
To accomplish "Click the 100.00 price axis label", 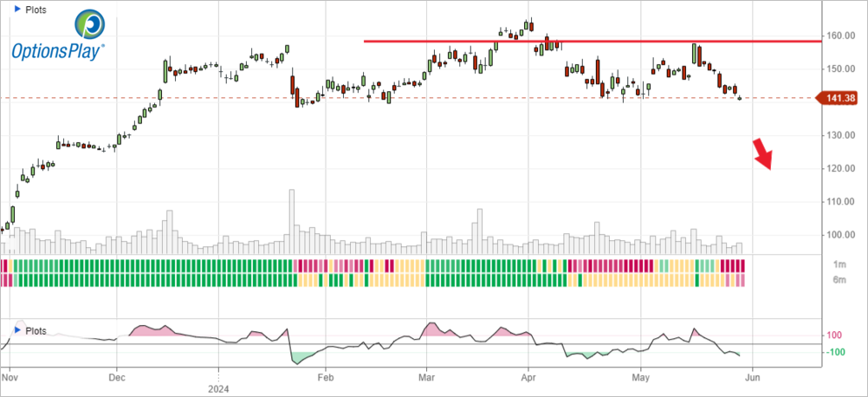I will pos(839,235).
